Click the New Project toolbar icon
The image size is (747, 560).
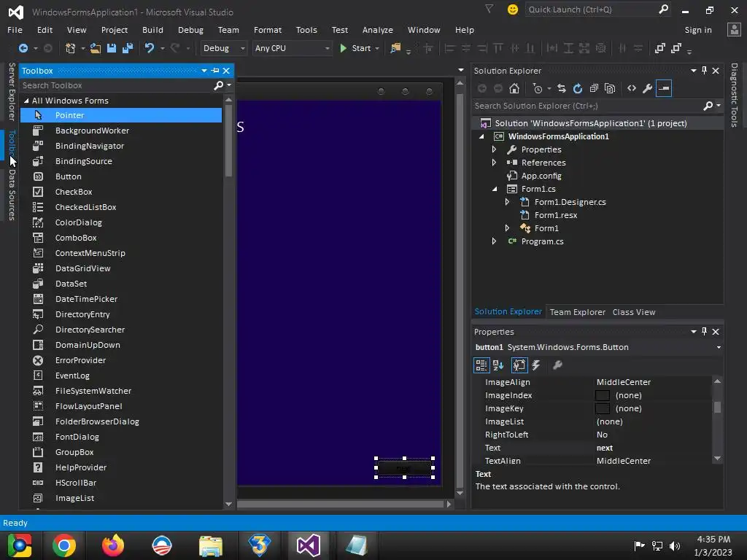(x=71, y=48)
